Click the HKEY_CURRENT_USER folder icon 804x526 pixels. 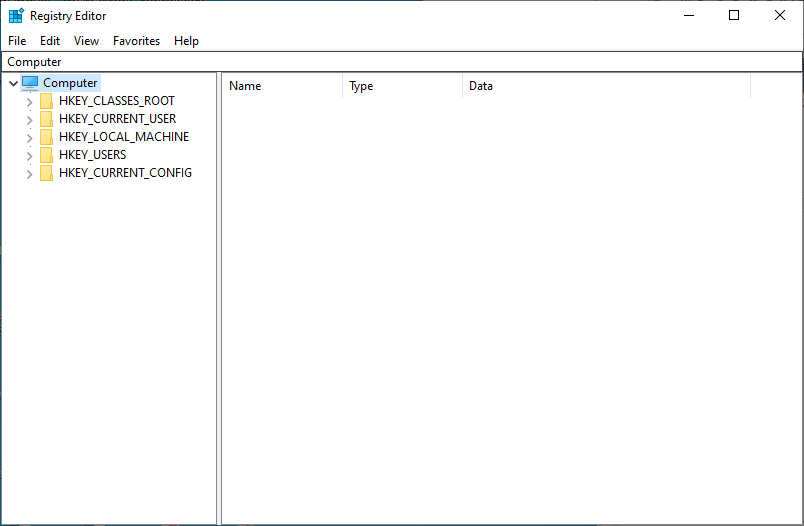[46, 119]
